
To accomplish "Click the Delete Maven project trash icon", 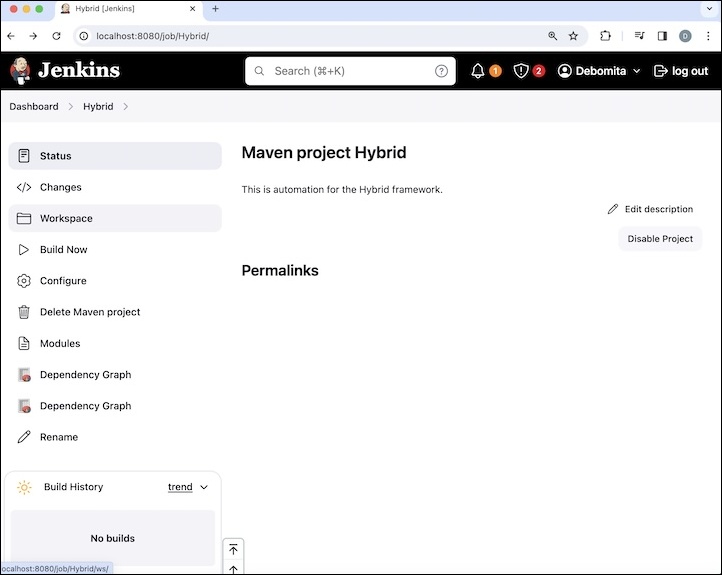I will coord(24,312).
